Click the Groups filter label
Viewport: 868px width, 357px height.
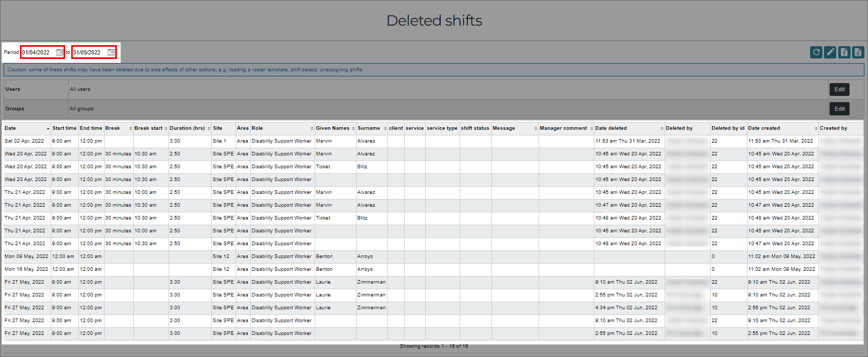click(x=15, y=109)
